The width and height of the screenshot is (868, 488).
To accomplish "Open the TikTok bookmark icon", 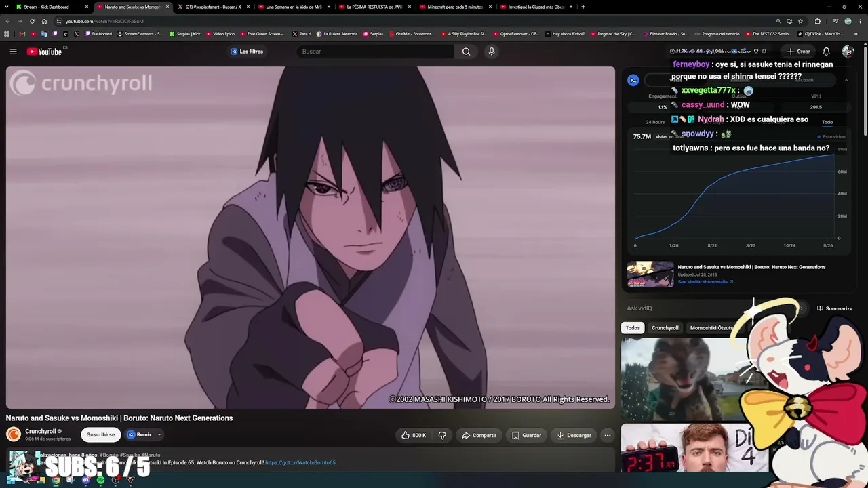I will pyautogui.click(x=66, y=34).
